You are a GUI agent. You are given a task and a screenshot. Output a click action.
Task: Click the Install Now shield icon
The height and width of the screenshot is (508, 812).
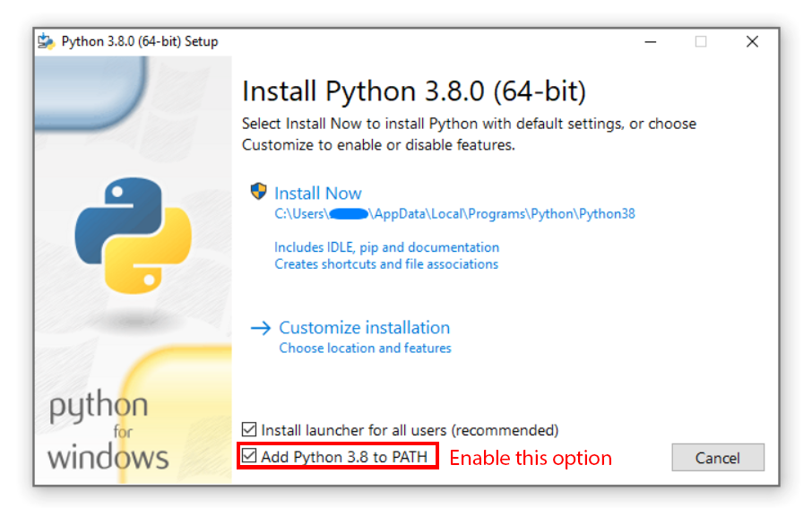tap(258, 192)
